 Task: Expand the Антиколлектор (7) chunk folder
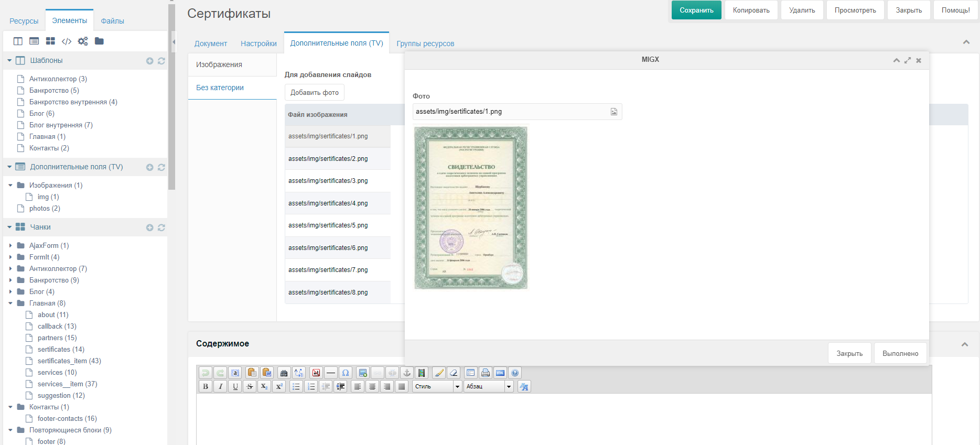pos(10,268)
